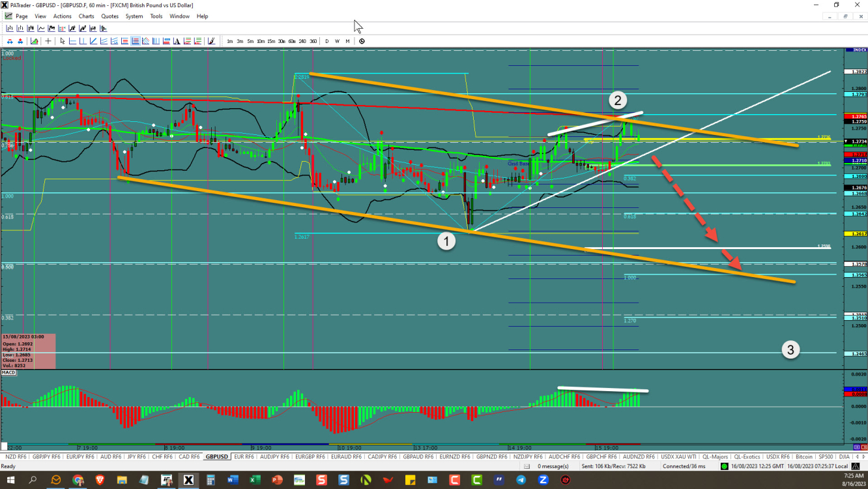Screen dimensions: 868x489
Task: Open Windows Start menu
Action: [x=11, y=480]
